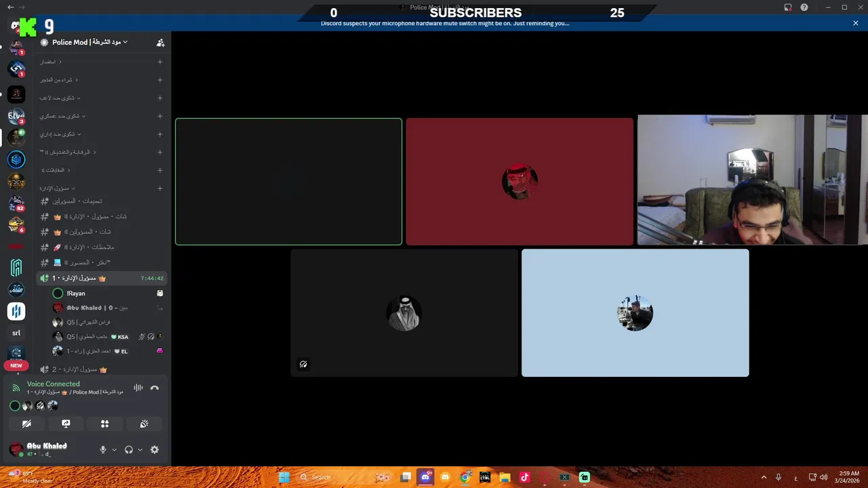868x488 pixels.
Task: Open Discord help question mark icon
Action: (804, 7)
